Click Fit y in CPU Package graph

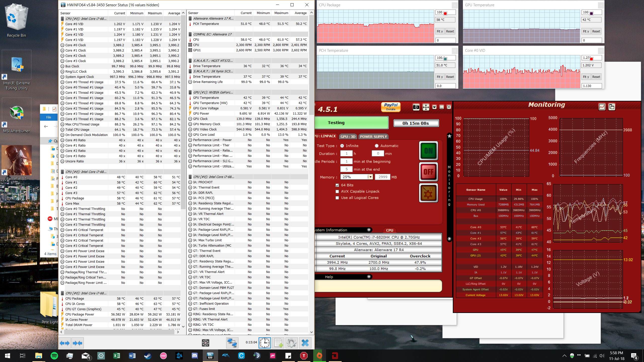440,31
